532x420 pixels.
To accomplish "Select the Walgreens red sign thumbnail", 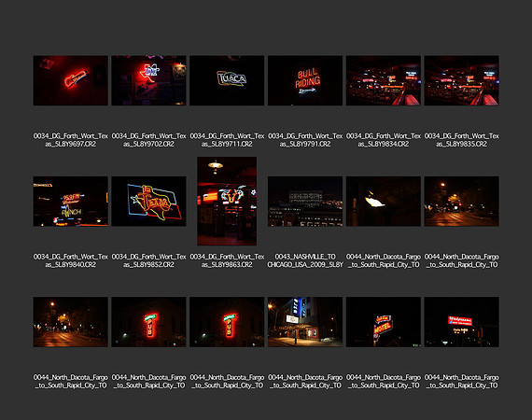I will point(461,322).
